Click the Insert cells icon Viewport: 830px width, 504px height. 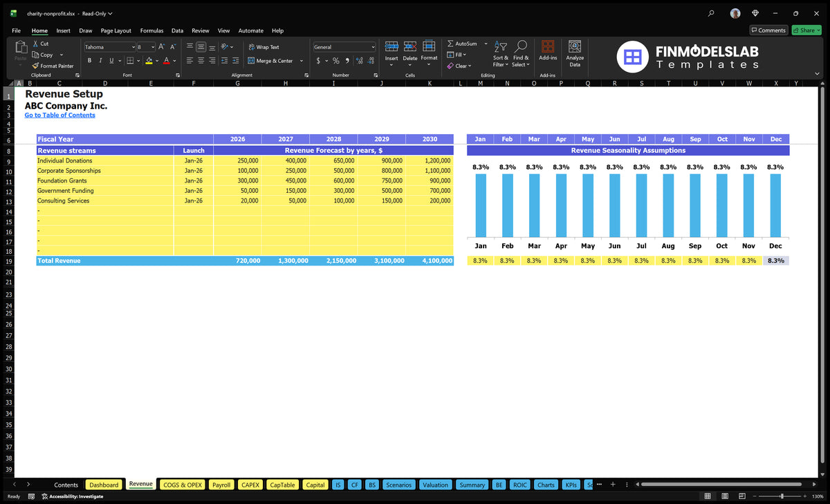(x=391, y=47)
